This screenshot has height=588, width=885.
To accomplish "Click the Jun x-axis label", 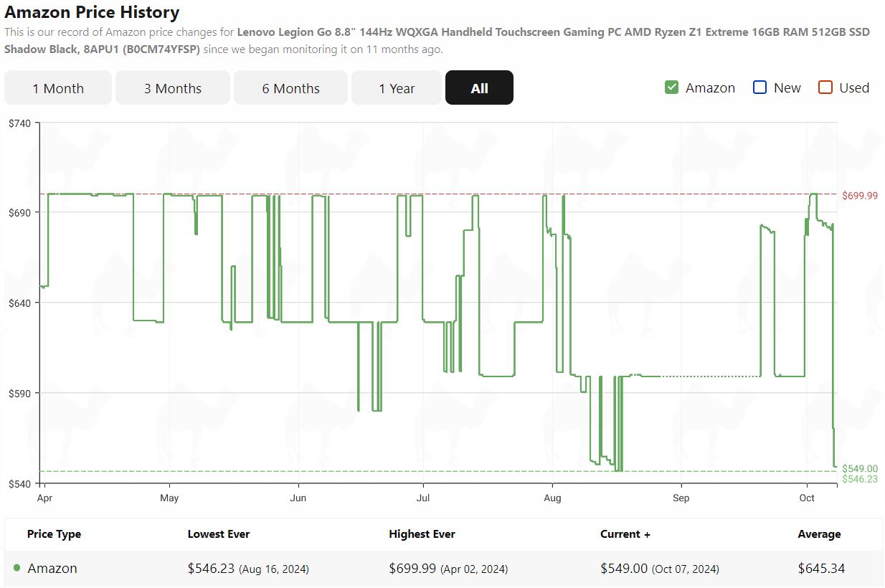I will tap(298, 498).
